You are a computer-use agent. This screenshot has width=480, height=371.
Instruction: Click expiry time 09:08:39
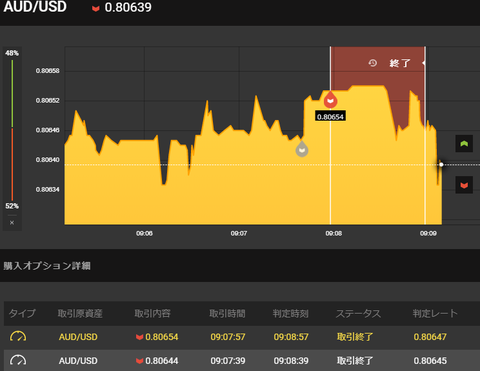coord(291,361)
